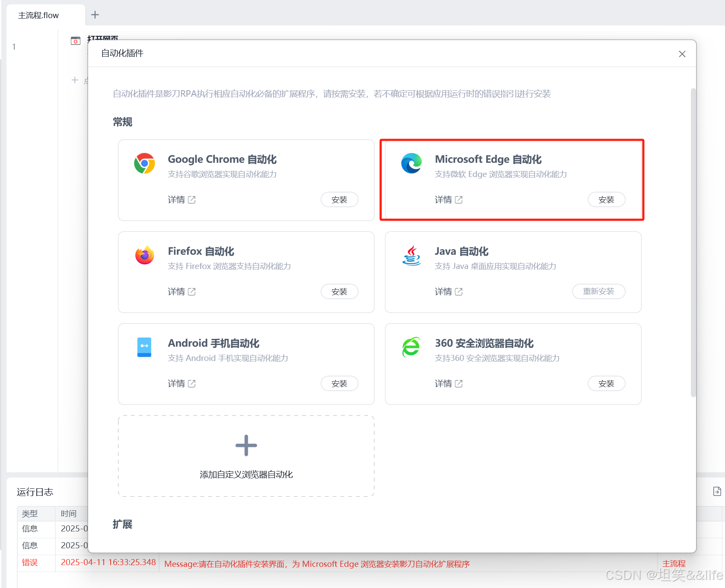Click the error message about Microsoft Edge
Screen dimensions: 725x588
pyautogui.click(x=317, y=564)
